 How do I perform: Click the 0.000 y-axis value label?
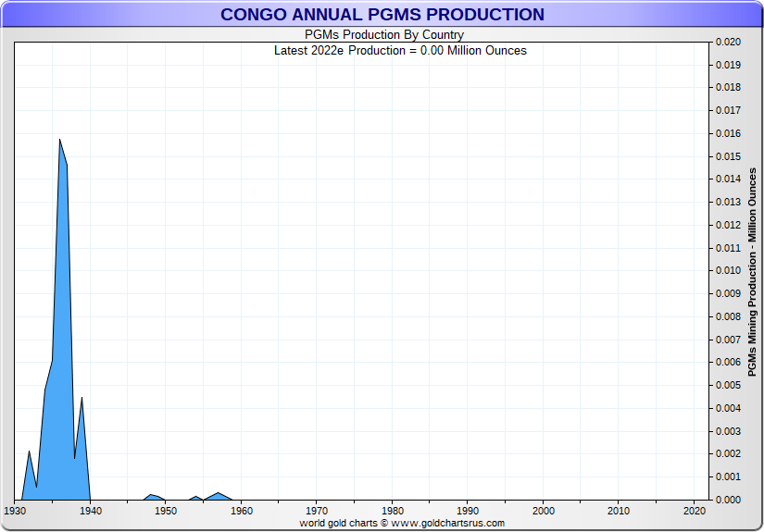tap(729, 500)
